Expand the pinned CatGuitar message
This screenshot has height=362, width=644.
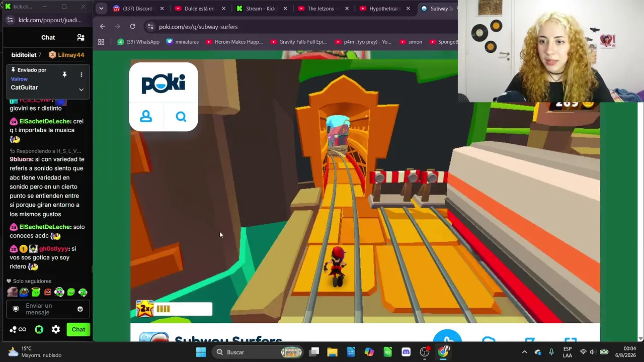(x=81, y=89)
